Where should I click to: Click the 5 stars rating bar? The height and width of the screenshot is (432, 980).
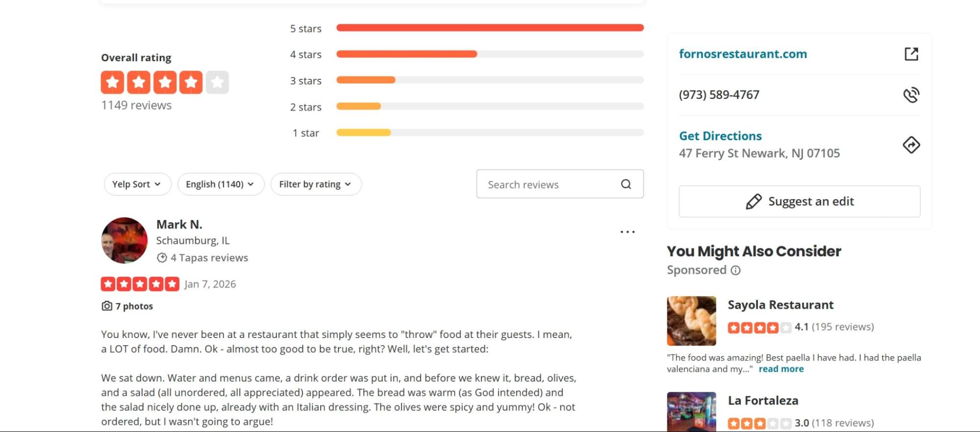click(x=489, y=28)
